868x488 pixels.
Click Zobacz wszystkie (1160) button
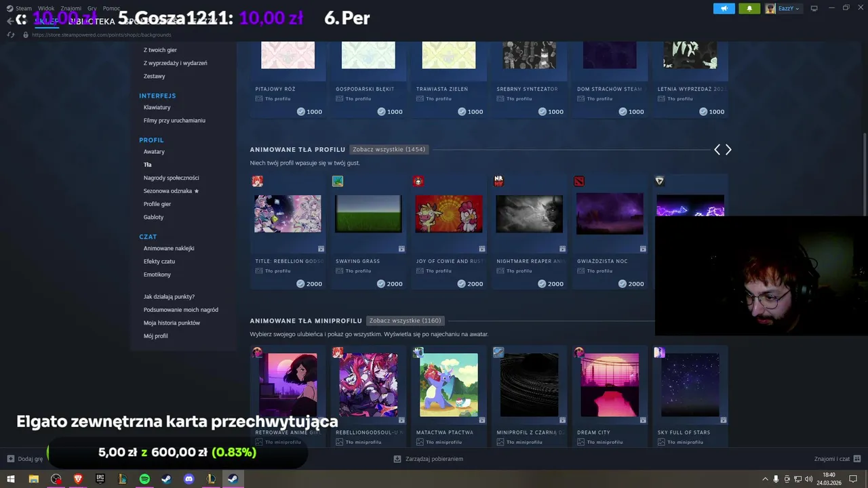405,321
